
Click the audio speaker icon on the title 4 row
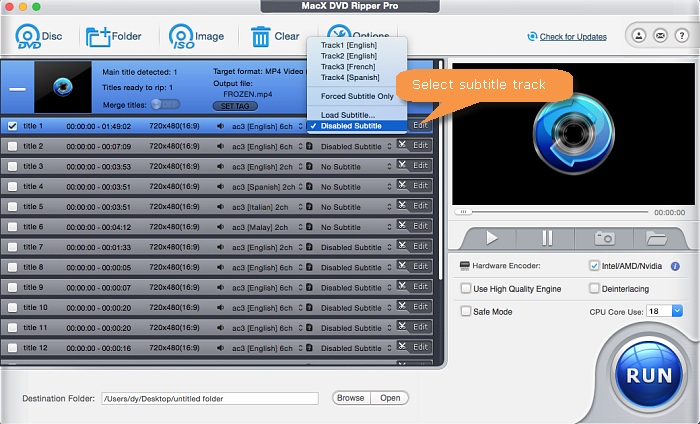pyautogui.click(x=221, y=187)
